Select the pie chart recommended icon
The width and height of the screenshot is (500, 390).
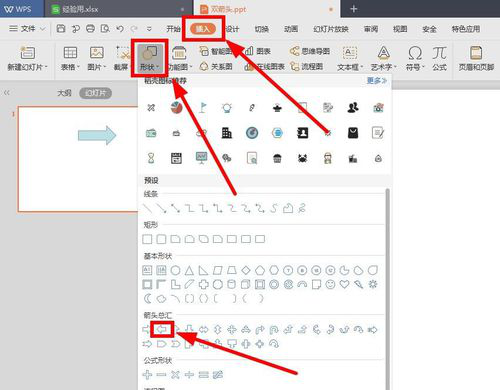point(176,107)
